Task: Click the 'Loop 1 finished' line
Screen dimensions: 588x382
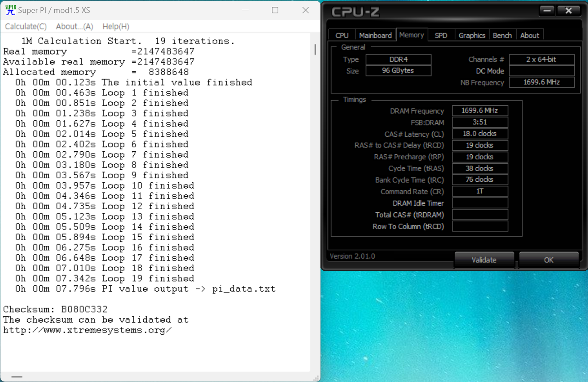Action: coord(102,93)
